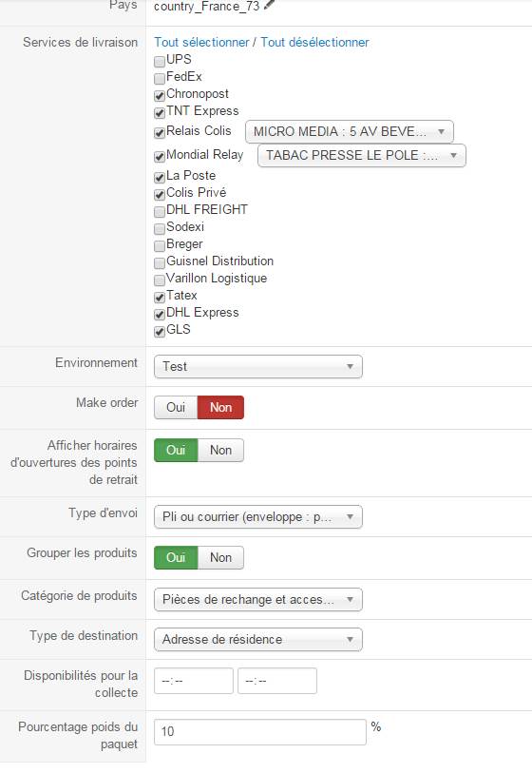Open the Relais Colis pickup point dropdown
The height and width of the screenshot is (773, 532).
(350, 131)
